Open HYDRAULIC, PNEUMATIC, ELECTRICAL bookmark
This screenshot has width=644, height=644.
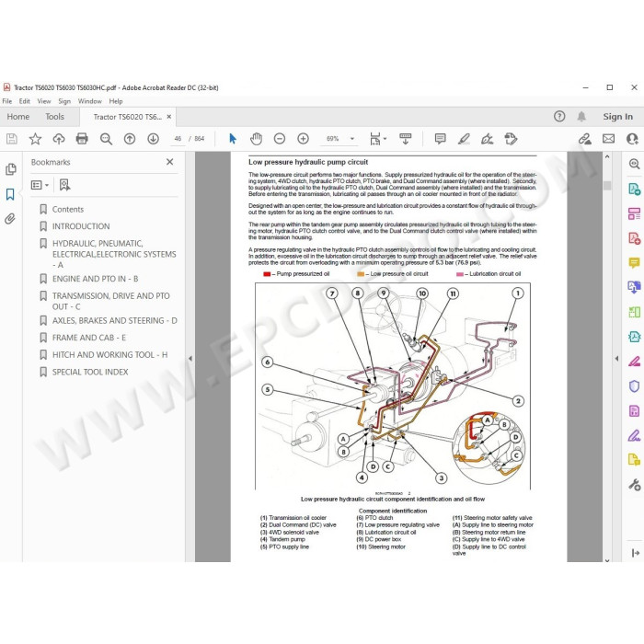tap(114, 254)
